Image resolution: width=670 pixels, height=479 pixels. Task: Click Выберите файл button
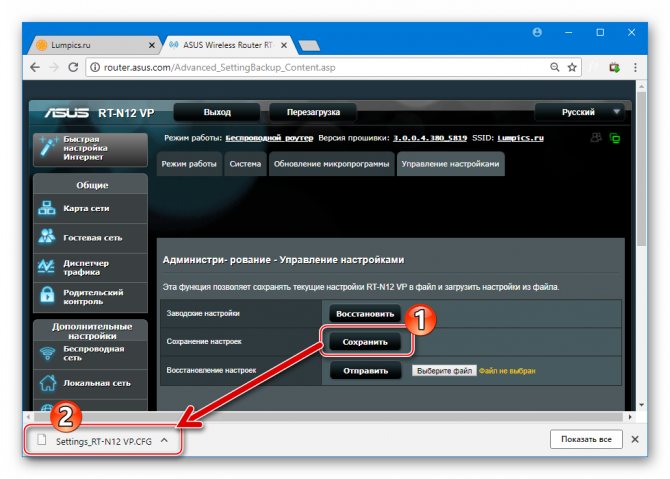coord(444,371)
